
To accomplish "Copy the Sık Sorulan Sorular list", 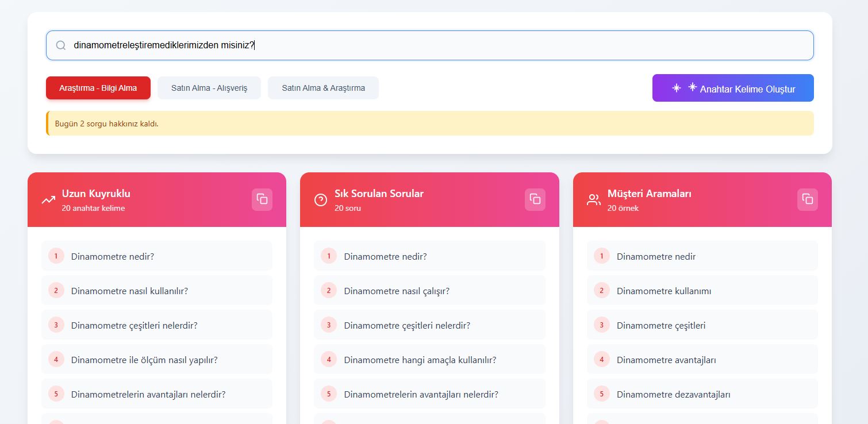I will coord(535,199).
